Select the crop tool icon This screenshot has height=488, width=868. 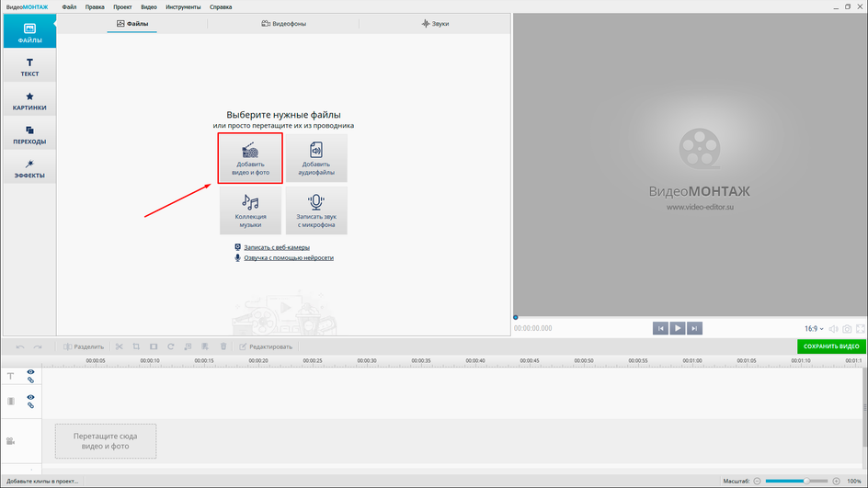(x=136, y=346)
